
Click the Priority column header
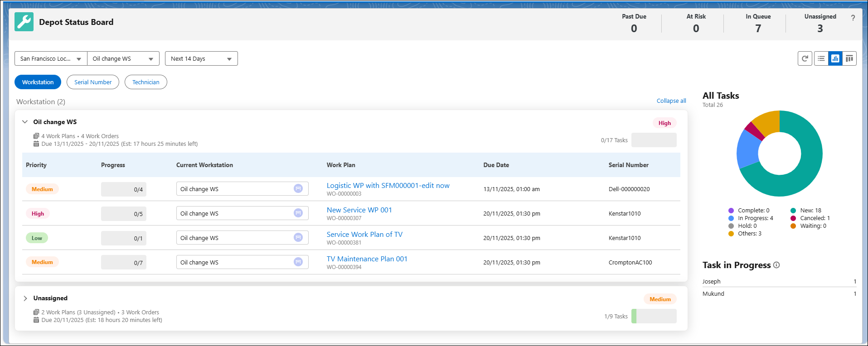pos(36,165)
